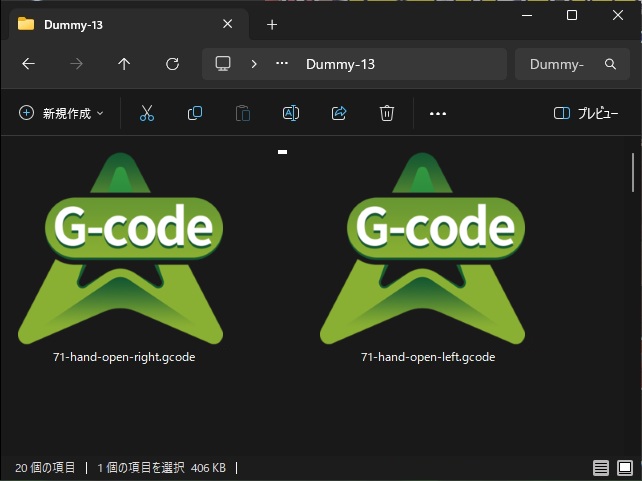This screenshot has height=481, width=642.
Task: Click the 71-hand-open-left.gcode file name
Action: (x=428, y=357)
